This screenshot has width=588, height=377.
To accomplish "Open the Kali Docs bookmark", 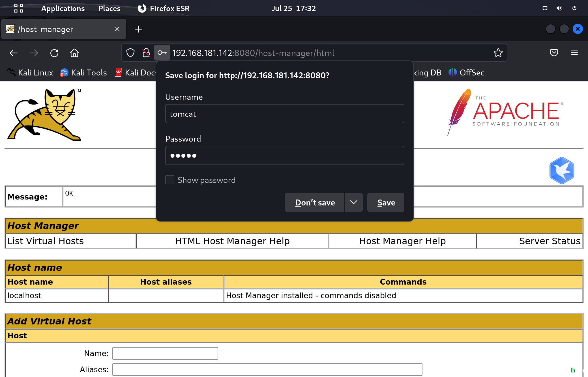I will pos(135,73).
